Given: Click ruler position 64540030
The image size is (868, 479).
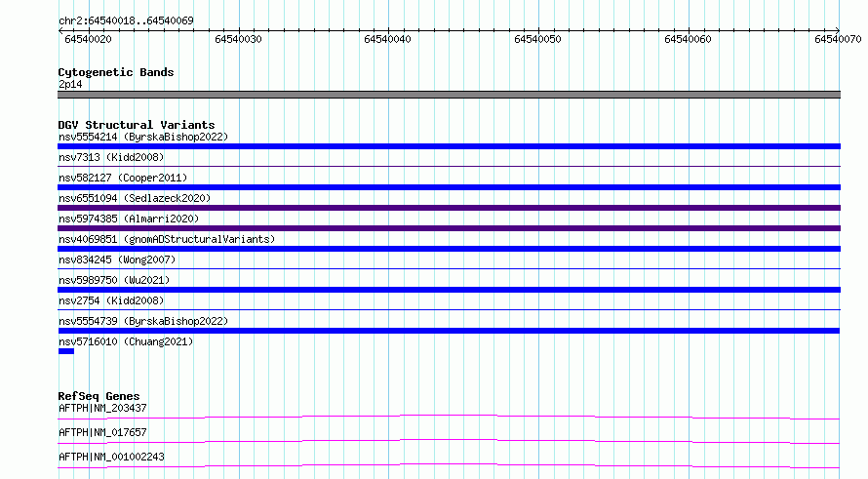Looking at the screenshot, I should coord(238,39).
